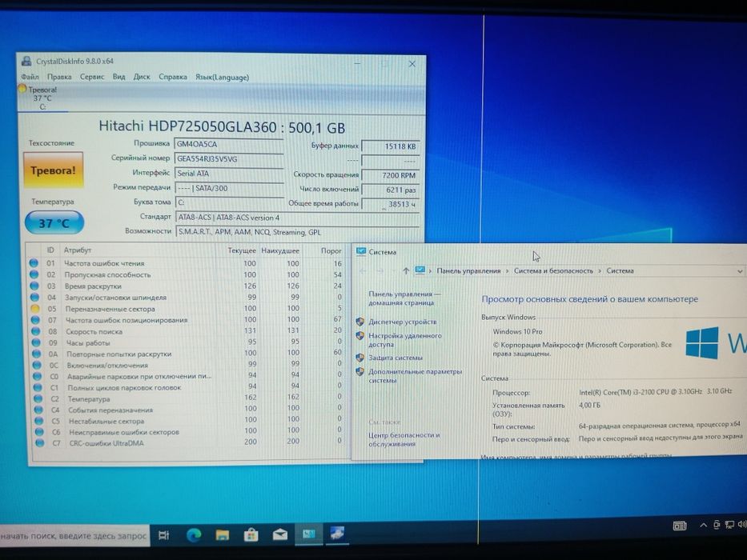The height and width of the screenshot is (560, 747).
Task: Click the Текущее column header
Action: tap(242, 250)
